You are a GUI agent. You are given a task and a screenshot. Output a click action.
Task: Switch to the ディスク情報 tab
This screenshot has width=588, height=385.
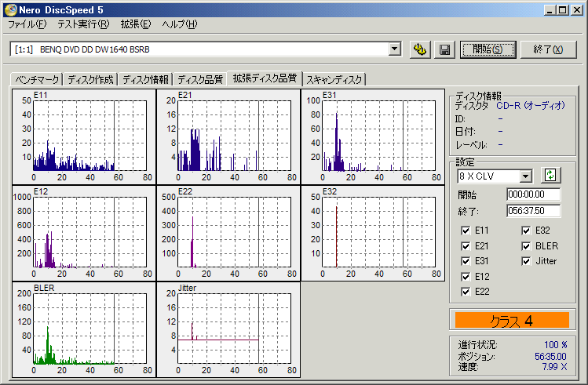[146, 79]
